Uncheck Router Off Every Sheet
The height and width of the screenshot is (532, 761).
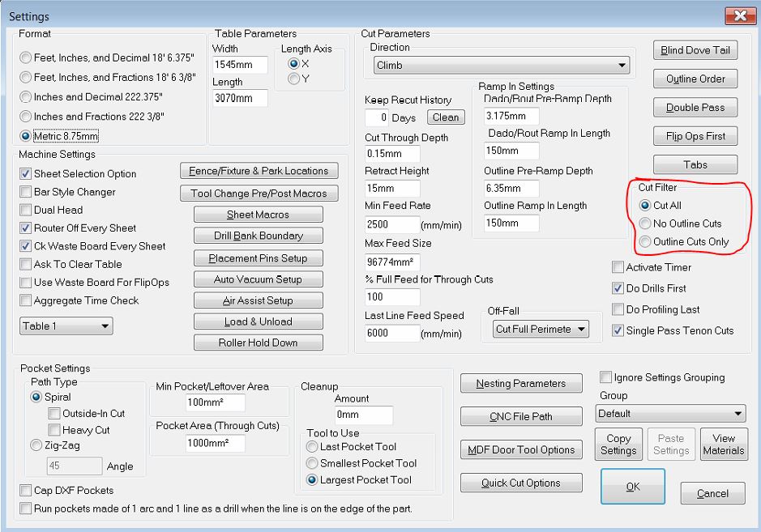[26, 228]
